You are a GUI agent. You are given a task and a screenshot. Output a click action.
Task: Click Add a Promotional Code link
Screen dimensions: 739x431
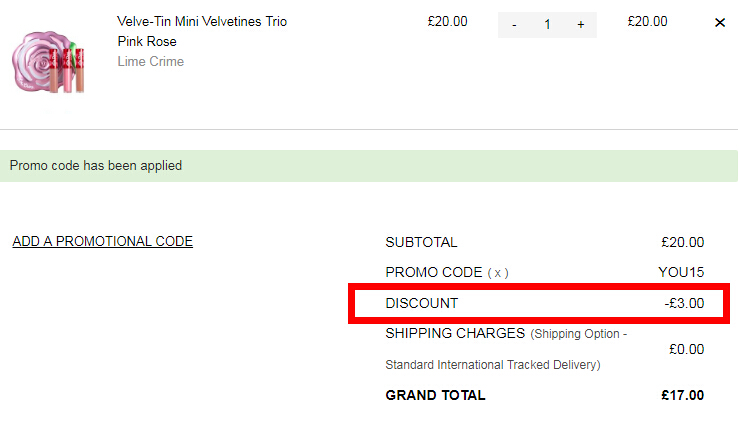click(x=103, y=241)
